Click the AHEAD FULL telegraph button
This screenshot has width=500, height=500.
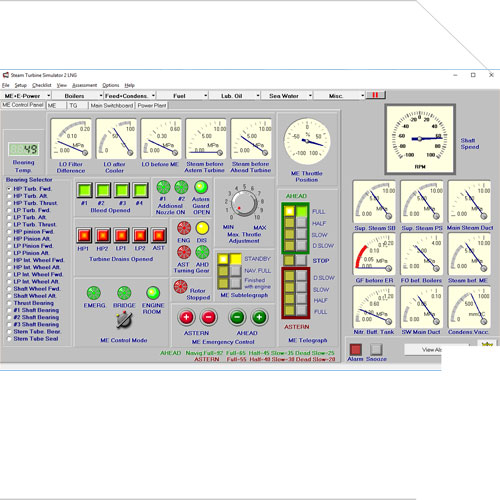point(302,211)
